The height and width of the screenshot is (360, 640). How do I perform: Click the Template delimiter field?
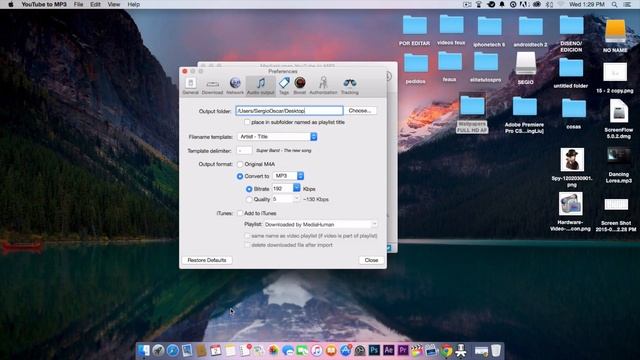click(x=244, y=151)
